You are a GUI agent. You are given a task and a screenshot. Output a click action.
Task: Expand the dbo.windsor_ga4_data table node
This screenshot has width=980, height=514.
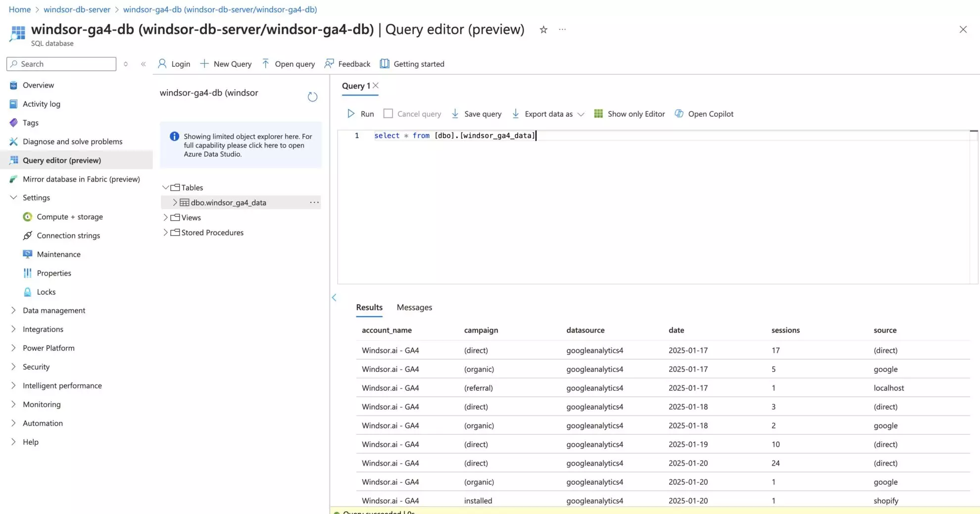click(x=175, y=202)
